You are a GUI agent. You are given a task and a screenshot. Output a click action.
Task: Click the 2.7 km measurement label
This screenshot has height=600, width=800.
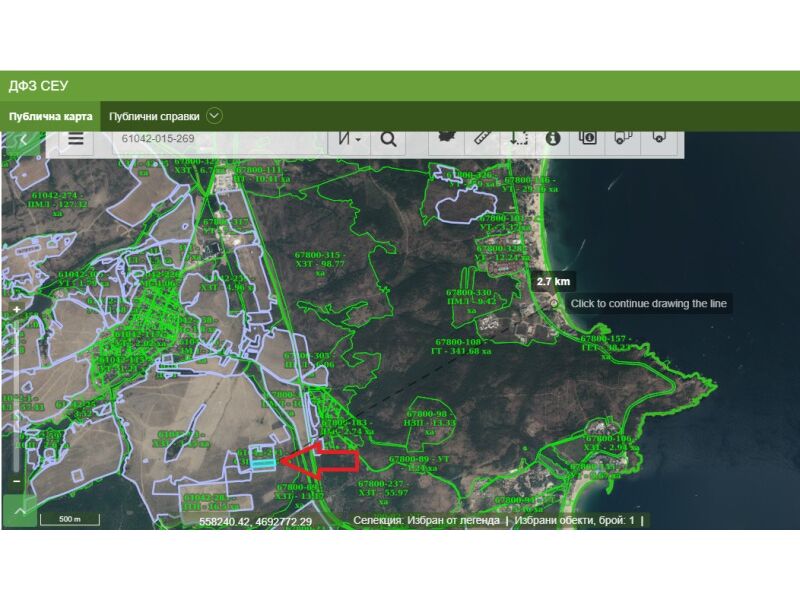pyautogui.click(x=553, y=282)
